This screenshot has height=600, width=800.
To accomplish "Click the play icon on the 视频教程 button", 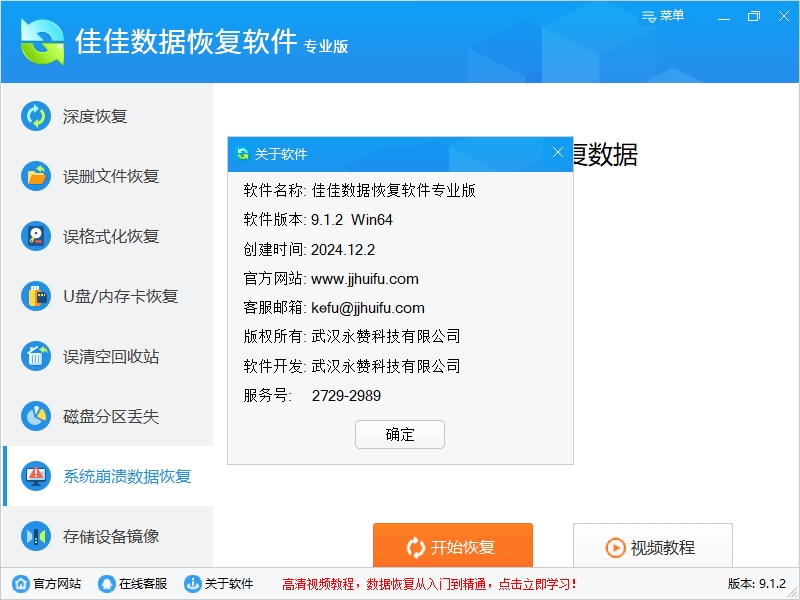I will (615, 547).
